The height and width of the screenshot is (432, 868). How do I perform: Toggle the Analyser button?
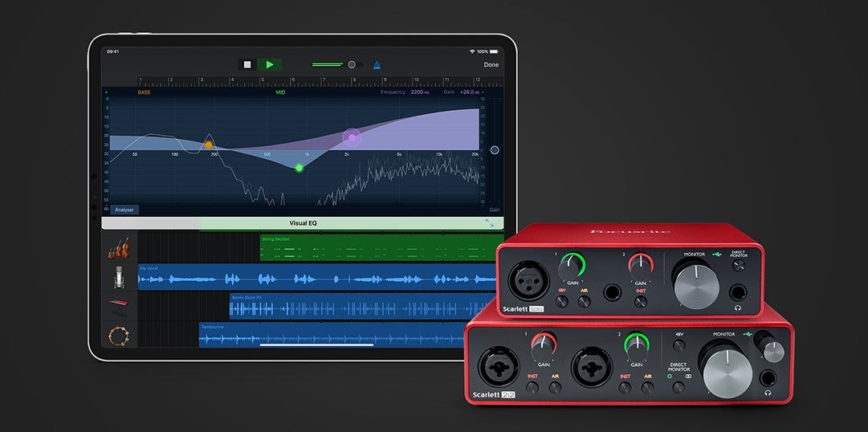coord(124,210)
